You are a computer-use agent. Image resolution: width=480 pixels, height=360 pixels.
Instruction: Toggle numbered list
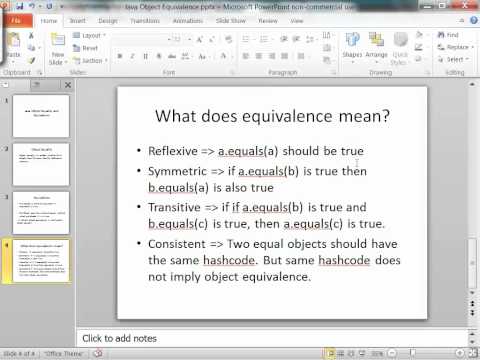(x=265, y=39)
